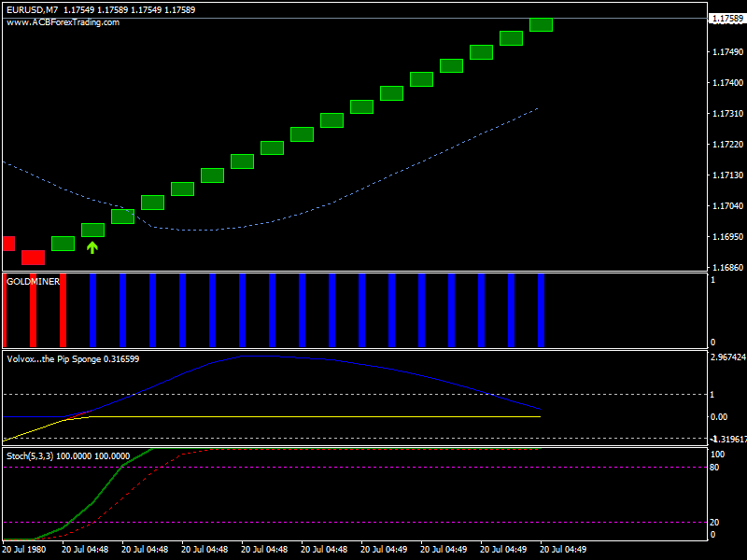Select the 1.16860 price scale value
The image size is (747, 560).
tap(726, 267)
